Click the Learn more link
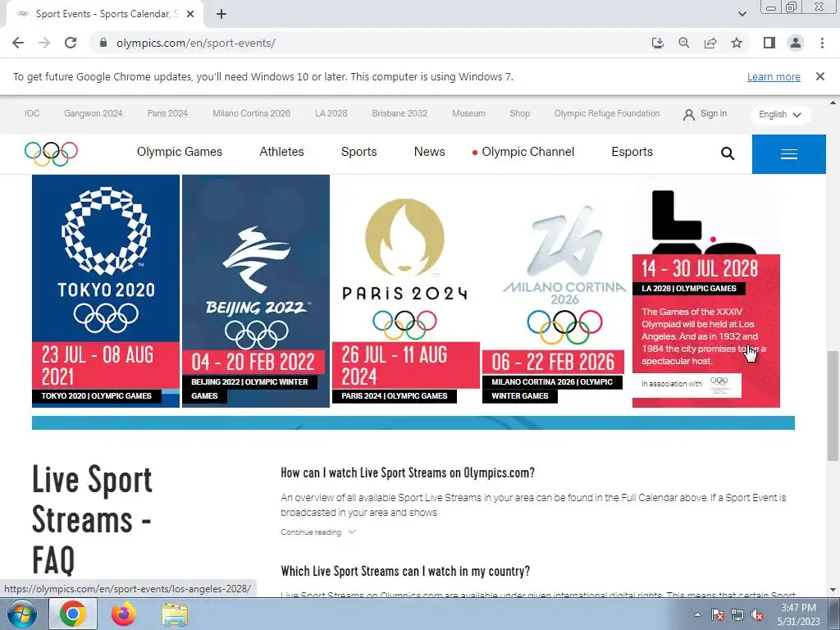 click(774, 76)
